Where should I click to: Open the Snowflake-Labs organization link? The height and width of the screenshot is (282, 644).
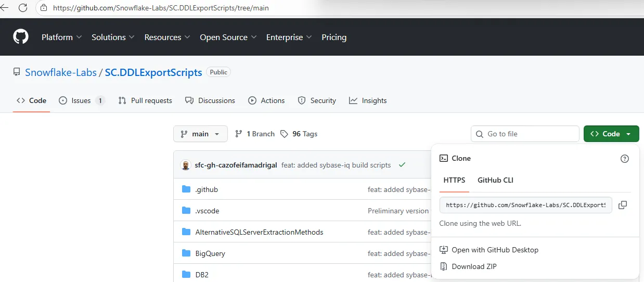61,72
